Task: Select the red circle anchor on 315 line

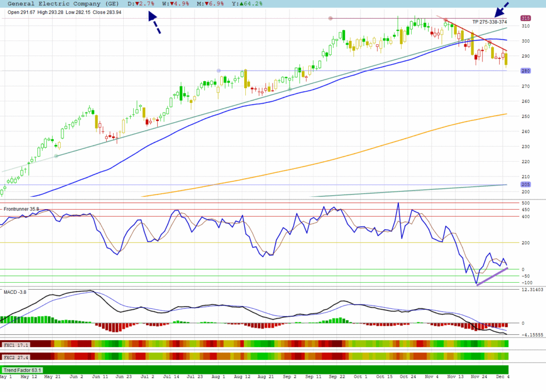Action: tap(331, 19)
